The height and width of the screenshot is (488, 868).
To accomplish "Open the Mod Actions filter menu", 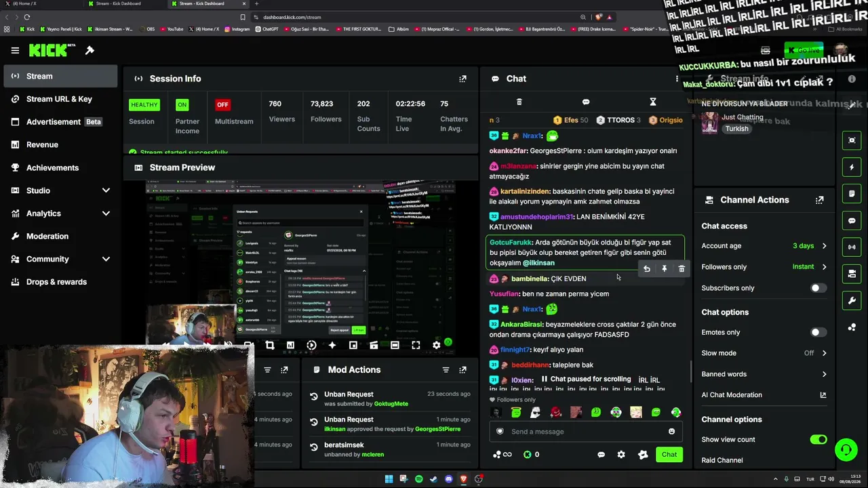I will pos(446,369).
